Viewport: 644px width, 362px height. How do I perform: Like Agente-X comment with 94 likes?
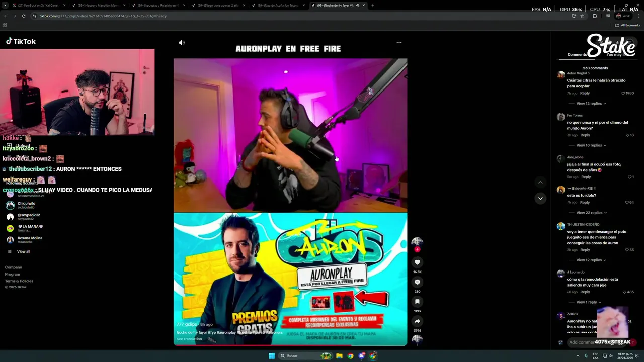pos(627,202)
